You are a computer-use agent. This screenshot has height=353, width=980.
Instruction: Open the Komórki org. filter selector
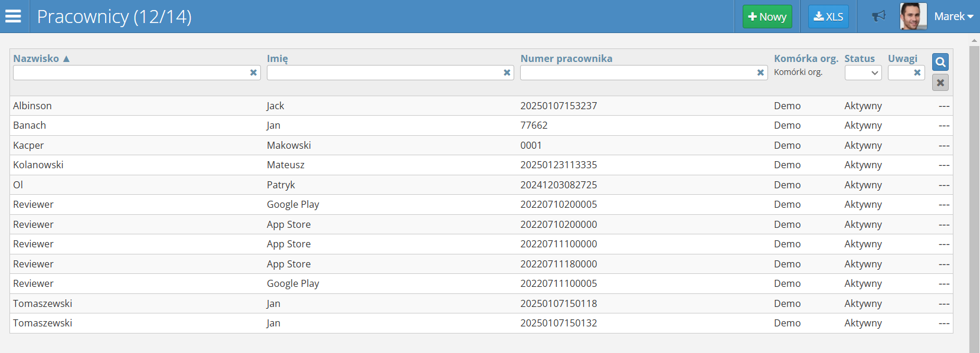point(798,72)
